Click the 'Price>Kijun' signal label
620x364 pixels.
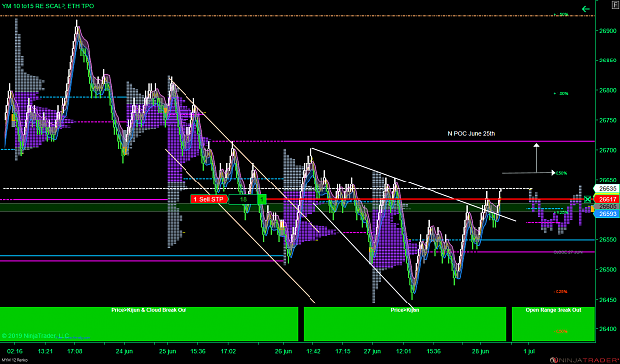(x=405, y=310)
